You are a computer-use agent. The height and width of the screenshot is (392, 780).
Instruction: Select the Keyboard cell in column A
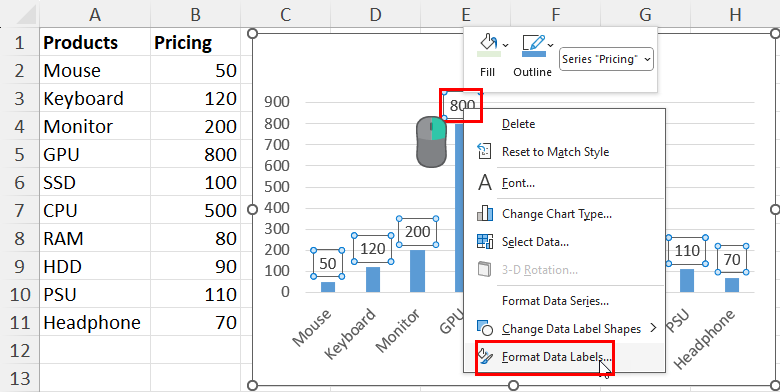click(x=95, y=98)
